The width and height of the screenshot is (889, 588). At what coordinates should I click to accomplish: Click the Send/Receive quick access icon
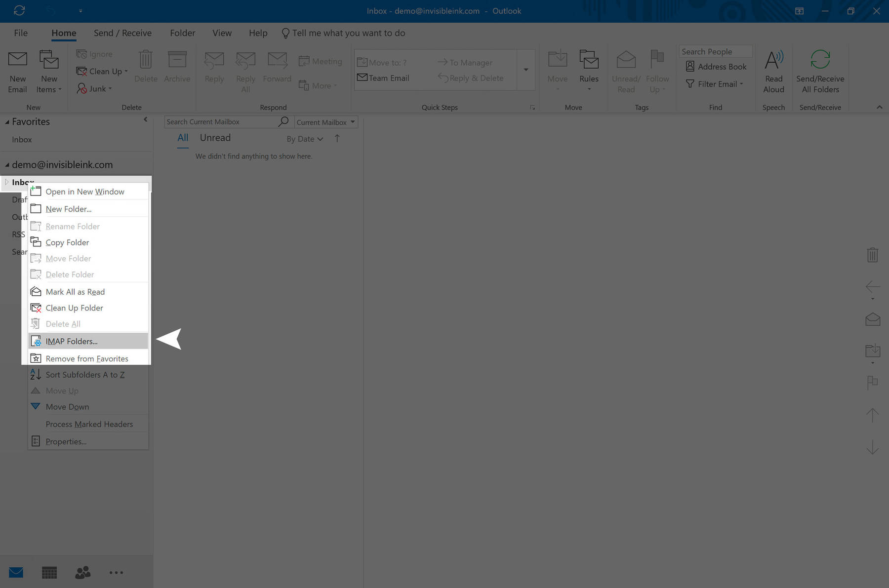[19, 10]
